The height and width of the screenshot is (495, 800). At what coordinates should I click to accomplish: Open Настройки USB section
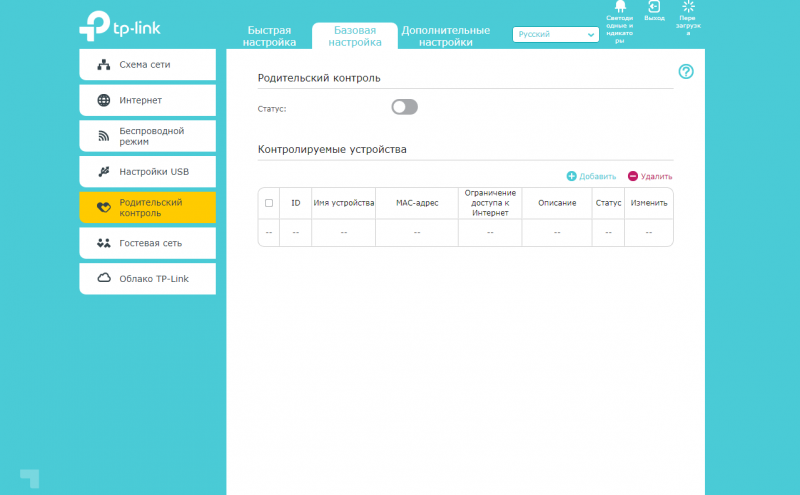tap(147, 172)
